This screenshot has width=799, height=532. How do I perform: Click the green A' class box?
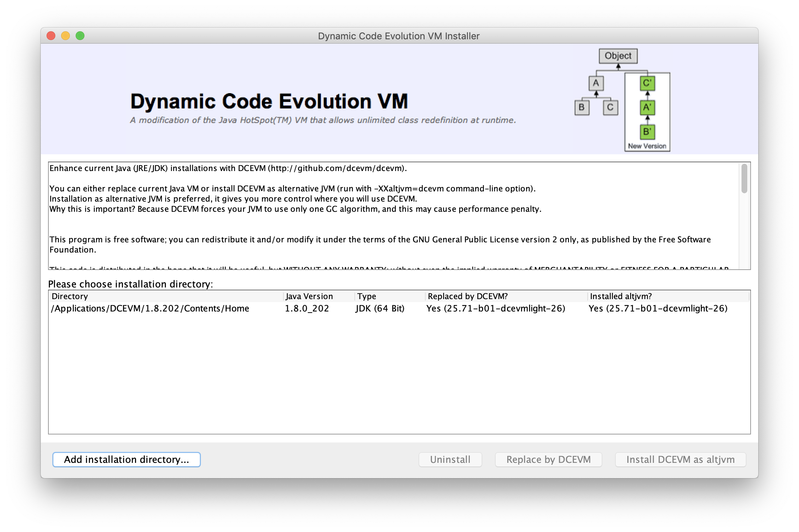647,108
